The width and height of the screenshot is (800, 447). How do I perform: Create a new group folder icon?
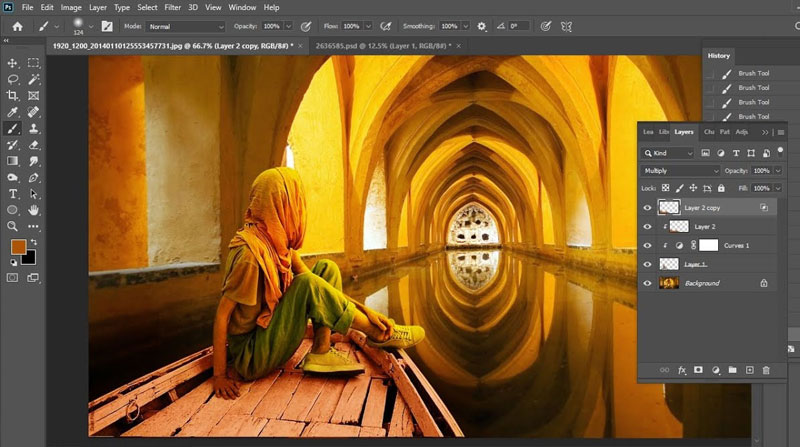point(733,370)
